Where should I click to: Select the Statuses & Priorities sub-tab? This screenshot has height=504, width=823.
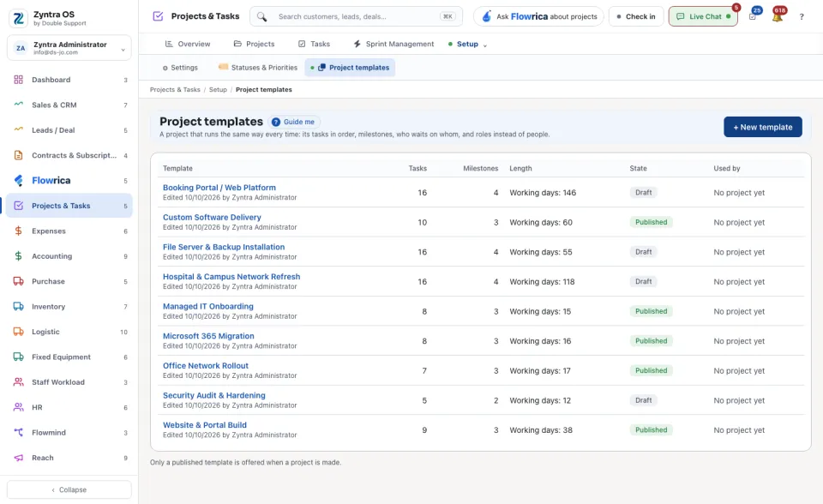(258, 68)
